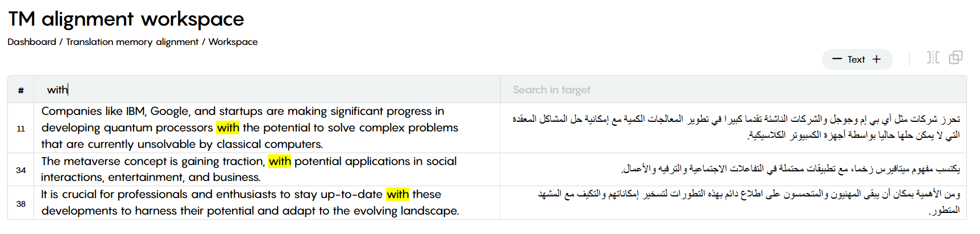Click Arabic target text for row 34
This screenshot has width=980, height=234.
coord(791,169)
